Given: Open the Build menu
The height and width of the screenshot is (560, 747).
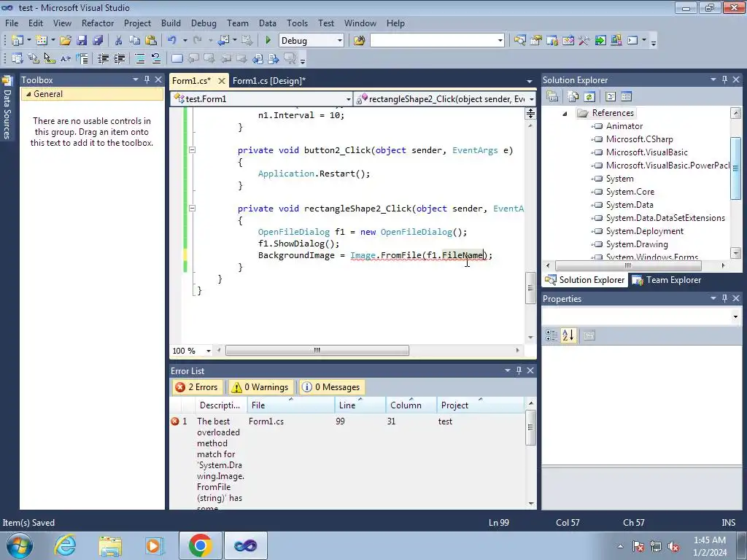Looking at the screenshot, I should click(171, 23).
